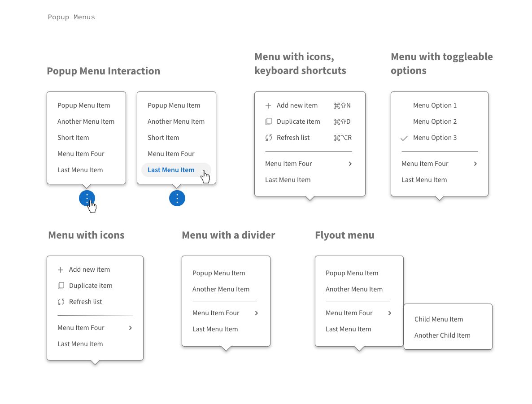Select Menu Option 1 in toggleable options
This screenshot has height=404, width=532.
pos(435,105)
